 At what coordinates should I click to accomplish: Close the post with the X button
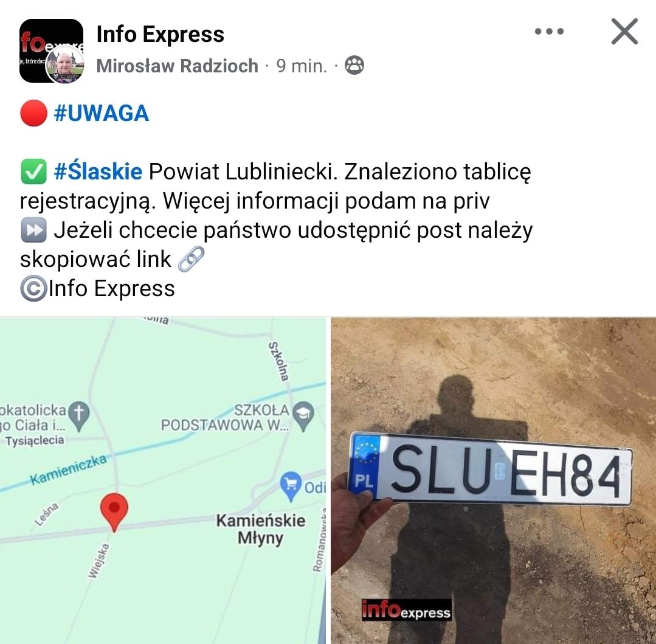point(624,32)
